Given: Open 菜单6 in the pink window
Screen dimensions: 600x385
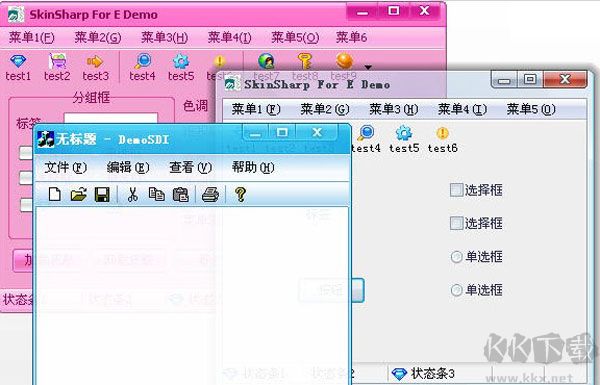Looking at the screenshot, I should (x=351, y=38).
